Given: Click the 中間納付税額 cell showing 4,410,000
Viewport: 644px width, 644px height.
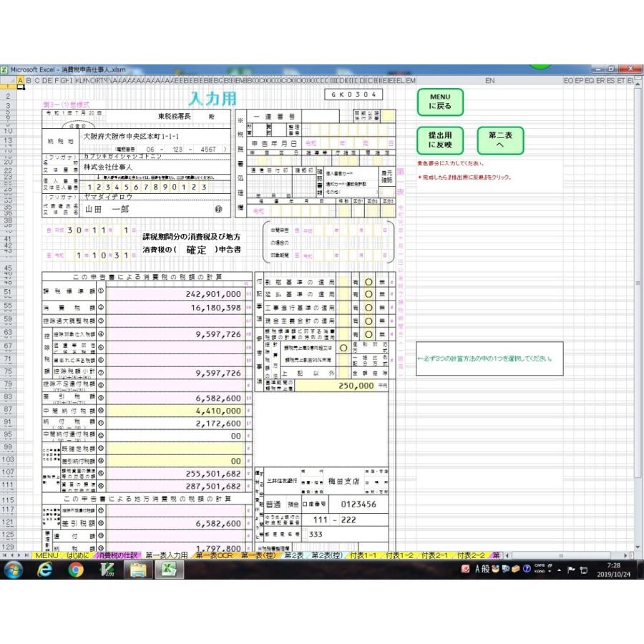Looking at the screenshot, I should pos(175,411).
